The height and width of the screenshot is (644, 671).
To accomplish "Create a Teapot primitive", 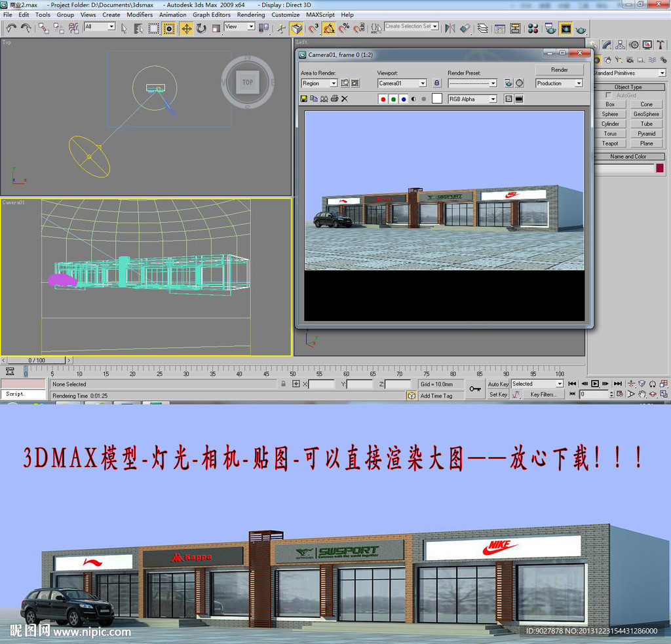I will [610, 143].
